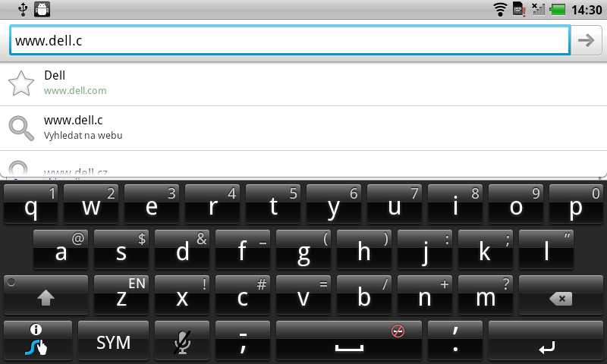Focus the URL field containing www.dell.c
Viewport: 607px width, 364px height.
pyautogui.click(x=290, y=40)
